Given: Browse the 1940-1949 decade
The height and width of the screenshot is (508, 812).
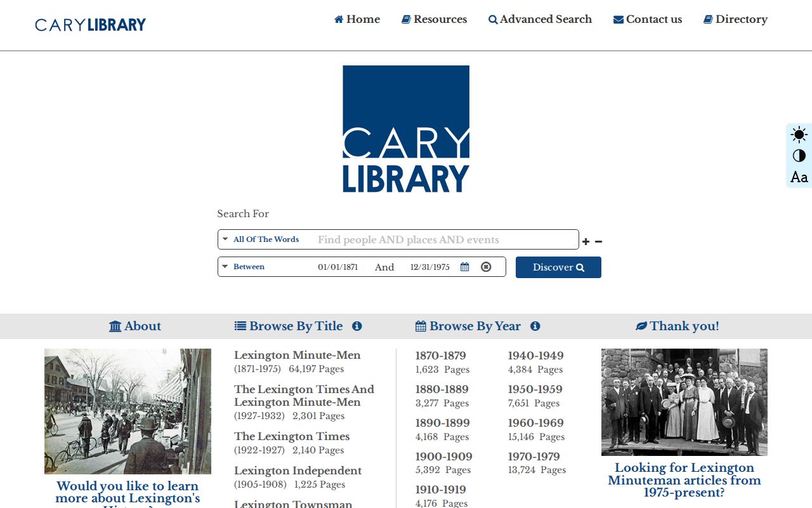Looking at the screenshot, I should click(536, 356).
